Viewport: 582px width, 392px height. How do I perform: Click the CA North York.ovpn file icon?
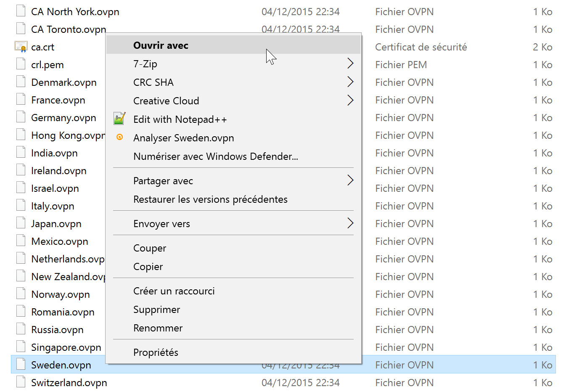tap(21, 11)
